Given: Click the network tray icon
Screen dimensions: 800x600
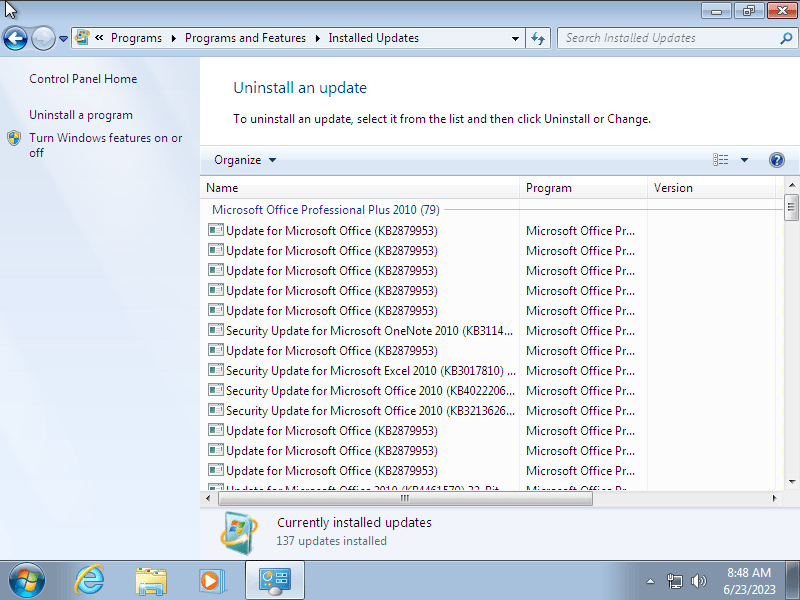Looking at the screenshot, I should point(674,581).
